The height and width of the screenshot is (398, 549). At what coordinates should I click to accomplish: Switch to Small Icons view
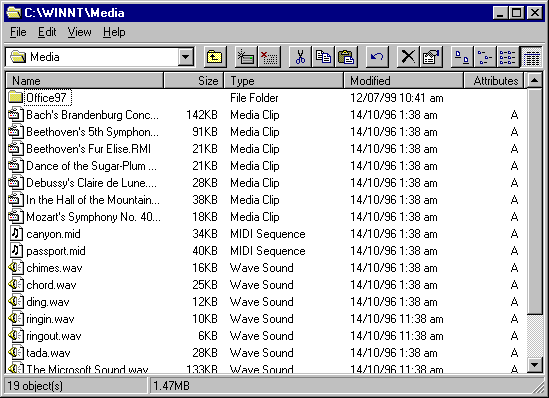point(485,57)
